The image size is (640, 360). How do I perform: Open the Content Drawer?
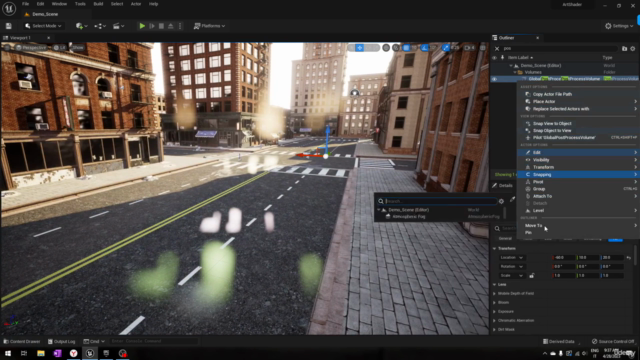pos(22,341)
